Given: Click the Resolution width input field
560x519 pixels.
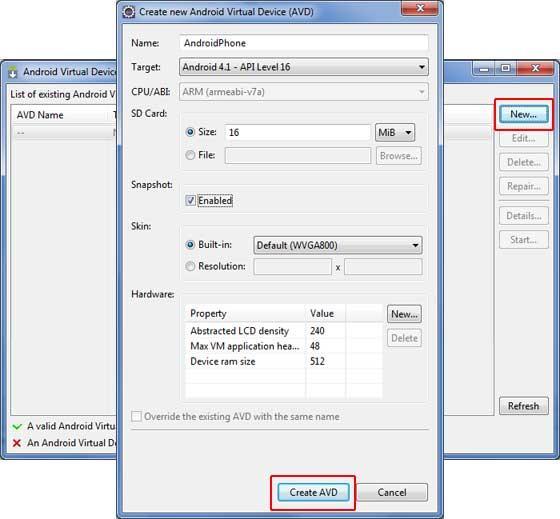Looking at the screenshot, I should (292, 267).
